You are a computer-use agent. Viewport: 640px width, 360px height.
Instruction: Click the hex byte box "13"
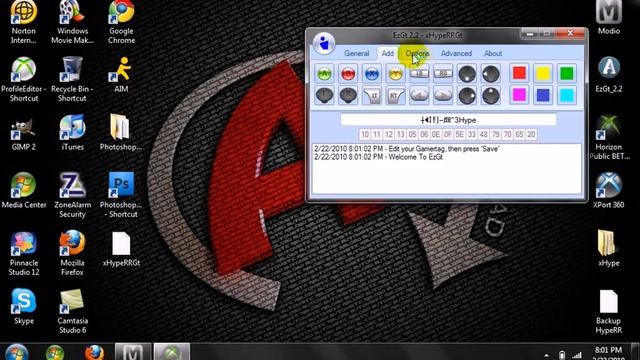point(400,134)
